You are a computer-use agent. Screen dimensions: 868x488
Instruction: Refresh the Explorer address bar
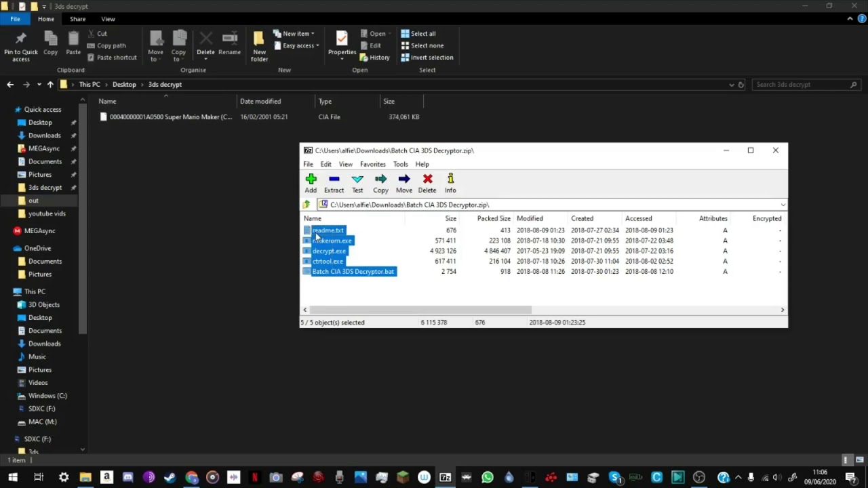click(x=741, y=85)
